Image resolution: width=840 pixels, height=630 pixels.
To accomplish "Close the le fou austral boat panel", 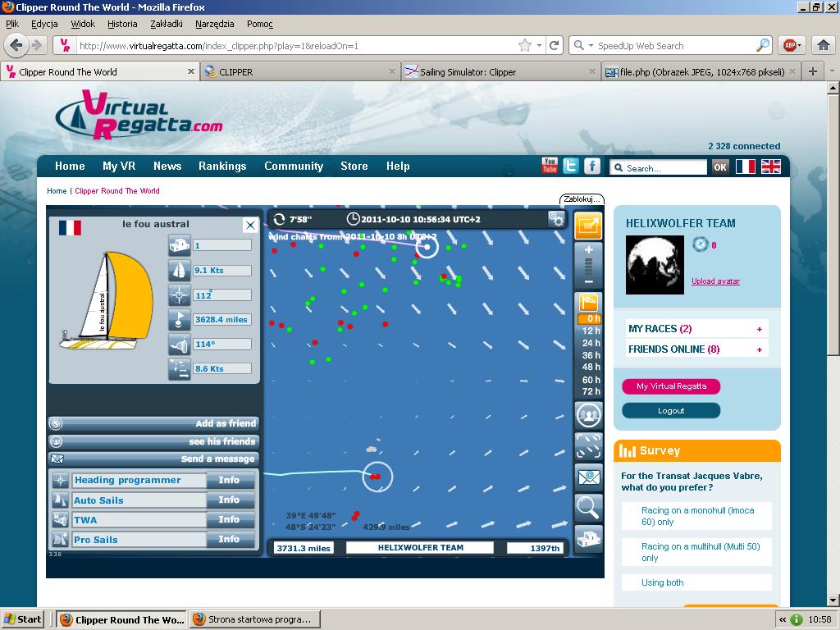I will pos(250,225).
